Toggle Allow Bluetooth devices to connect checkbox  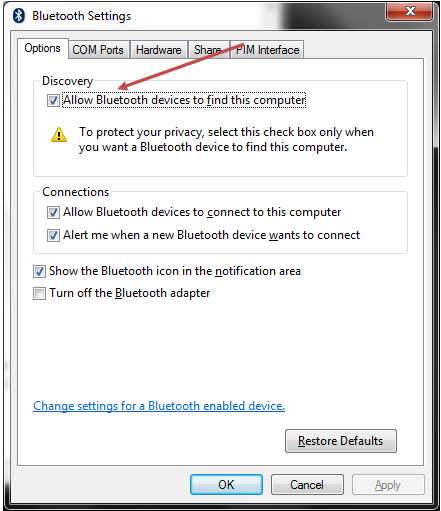pyautogui.click(x=53, y=212)
